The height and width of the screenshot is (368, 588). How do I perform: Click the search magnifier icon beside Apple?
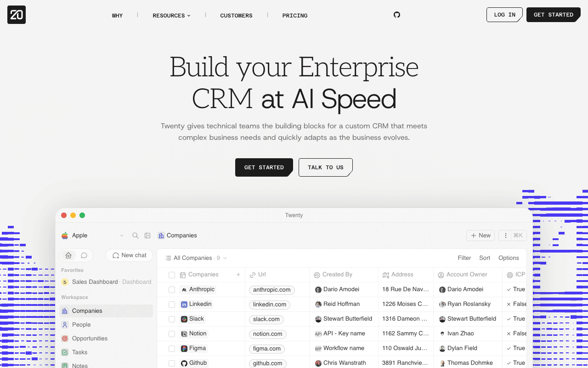[x=136, y=236]
